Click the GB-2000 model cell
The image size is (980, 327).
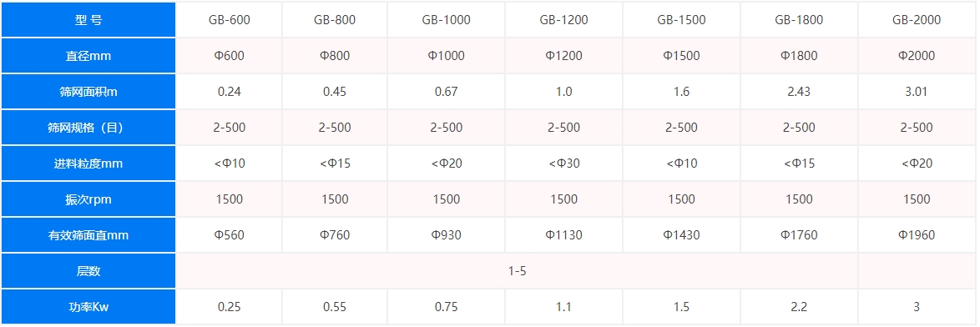click(x=917, y=20)
